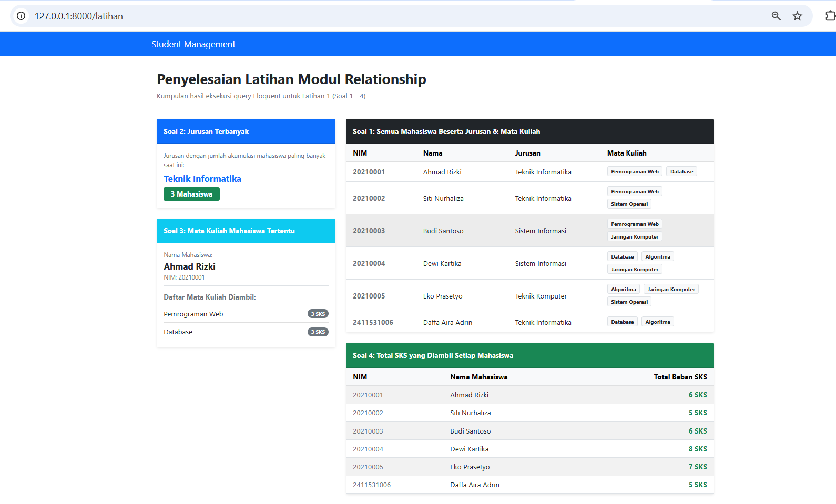Bookmark this page with the star icon
This screenshot has width=836, height=504.
(798, 16)
